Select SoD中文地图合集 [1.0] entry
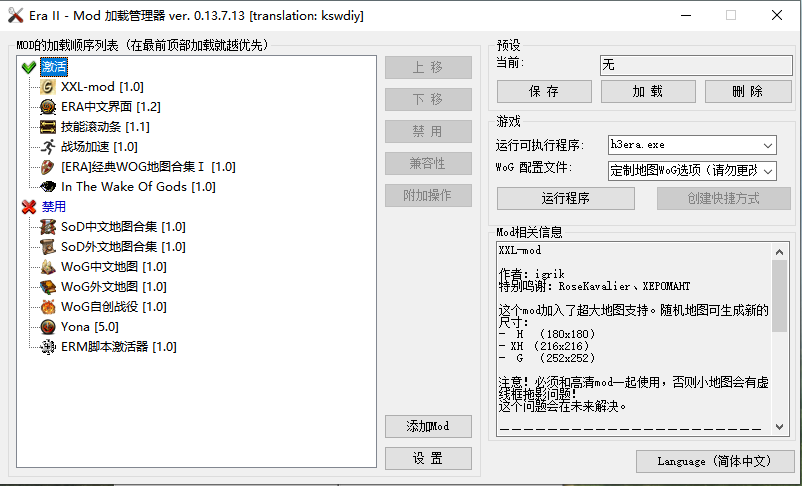 point(123,227)
